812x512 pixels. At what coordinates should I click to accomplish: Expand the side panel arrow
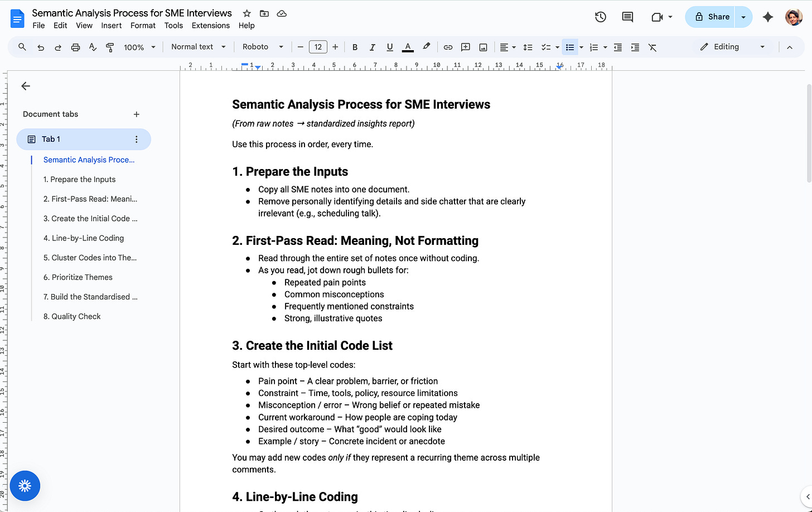pyautogui.click(x=806, y=496)
